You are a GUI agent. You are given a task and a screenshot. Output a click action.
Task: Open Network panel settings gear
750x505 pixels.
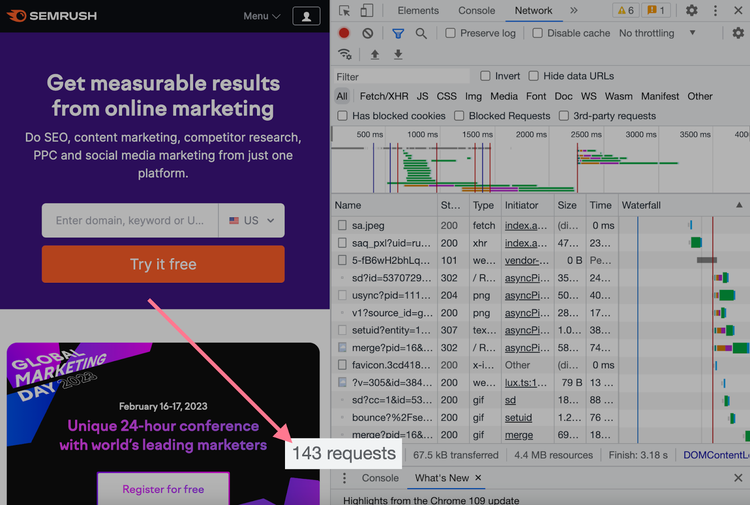[738, 33]
